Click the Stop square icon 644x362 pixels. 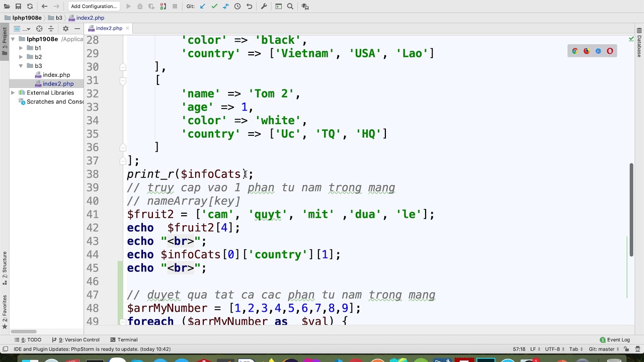click(175, 7)
